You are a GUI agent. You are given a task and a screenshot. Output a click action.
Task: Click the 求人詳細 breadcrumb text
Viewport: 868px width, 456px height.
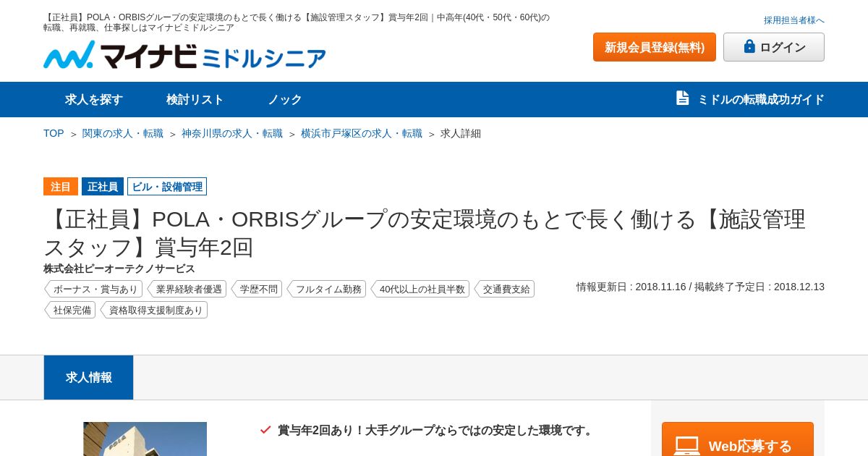click(461, 133)
